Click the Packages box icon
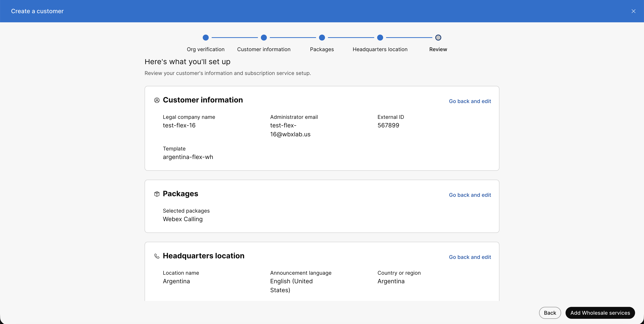This screenshot has height=324, width=644. [157, 194]
